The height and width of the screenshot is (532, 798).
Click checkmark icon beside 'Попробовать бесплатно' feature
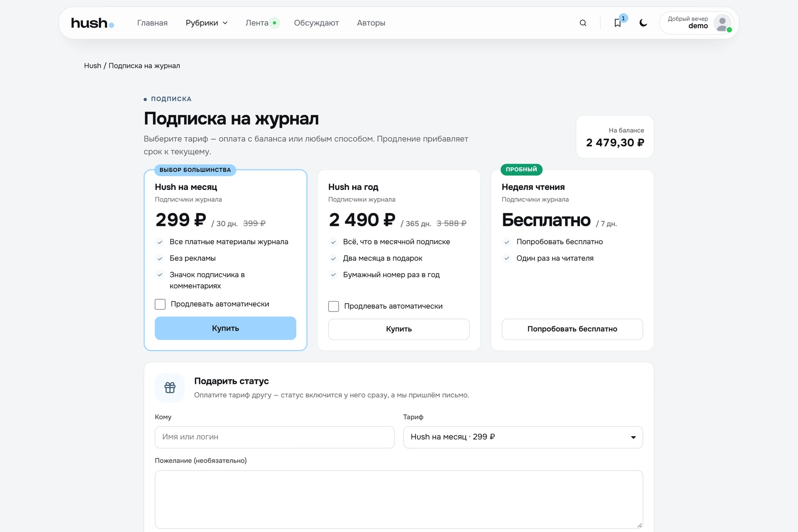507,242
